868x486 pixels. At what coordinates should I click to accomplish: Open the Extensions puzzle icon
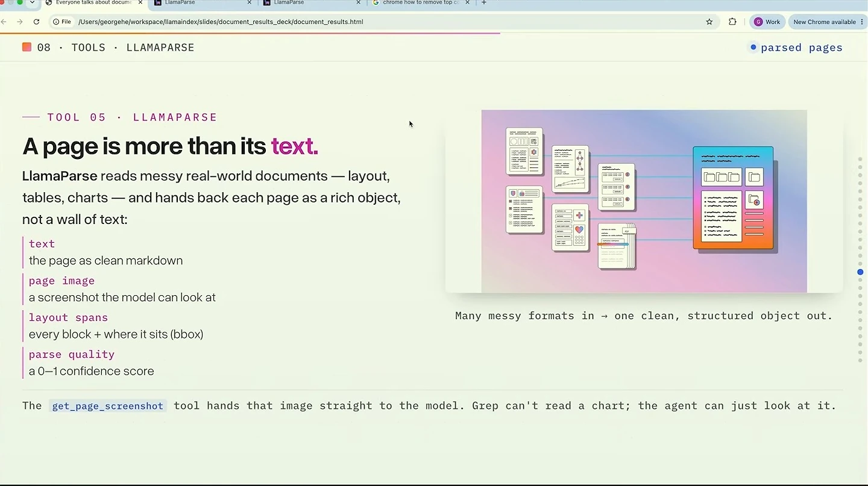pos(732,22)
